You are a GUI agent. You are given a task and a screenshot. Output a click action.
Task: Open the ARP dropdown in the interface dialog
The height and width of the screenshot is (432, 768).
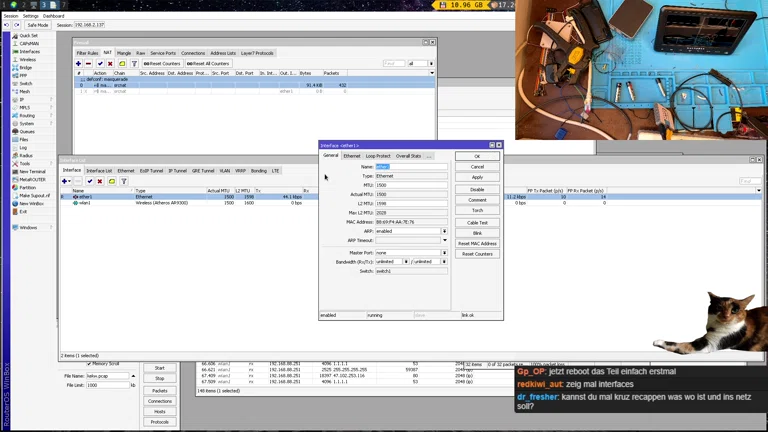(443, 231)
